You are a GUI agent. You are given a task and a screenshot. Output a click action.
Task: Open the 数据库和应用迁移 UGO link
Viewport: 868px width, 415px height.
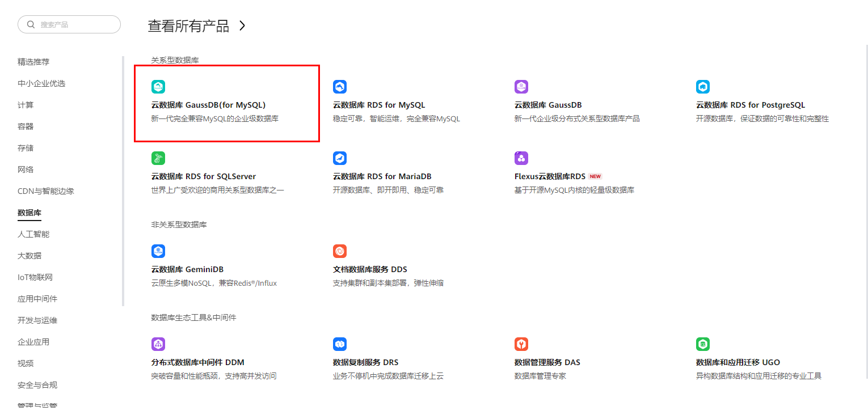(738, 362)
